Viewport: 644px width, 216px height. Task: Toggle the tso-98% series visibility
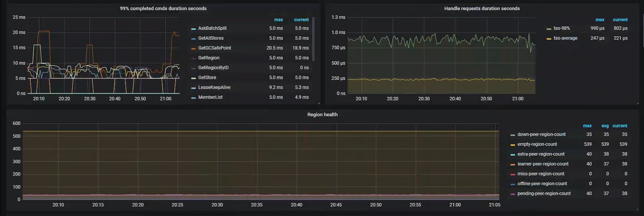[x=561, y=28]
